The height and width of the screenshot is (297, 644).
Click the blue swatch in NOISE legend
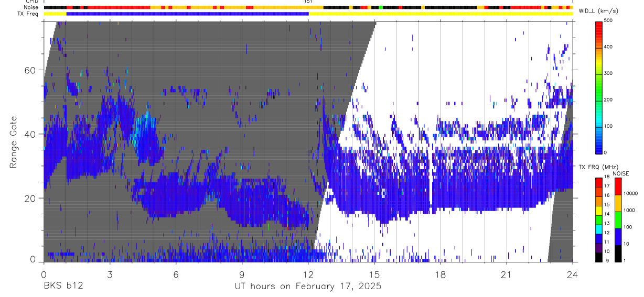(x=617, y=236)
